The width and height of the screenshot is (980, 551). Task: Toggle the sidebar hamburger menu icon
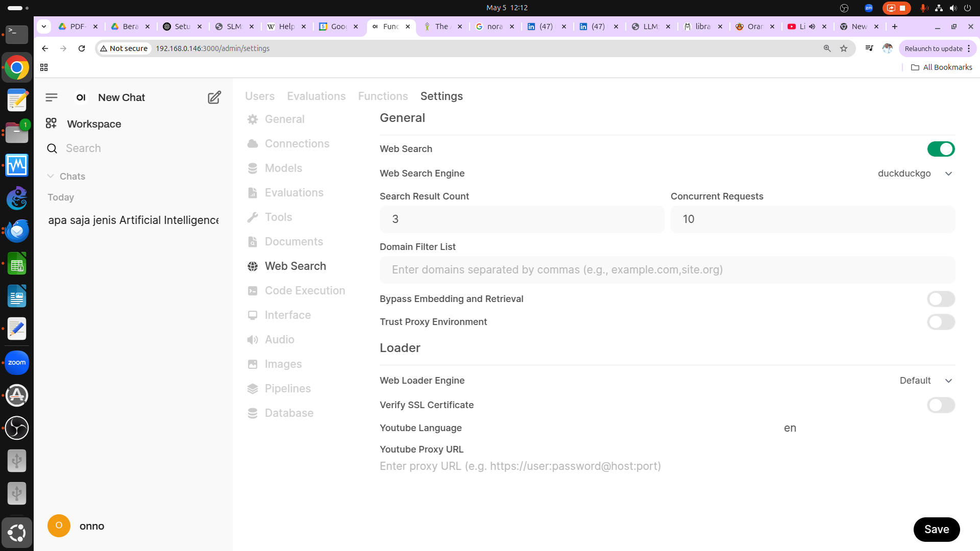52,97
